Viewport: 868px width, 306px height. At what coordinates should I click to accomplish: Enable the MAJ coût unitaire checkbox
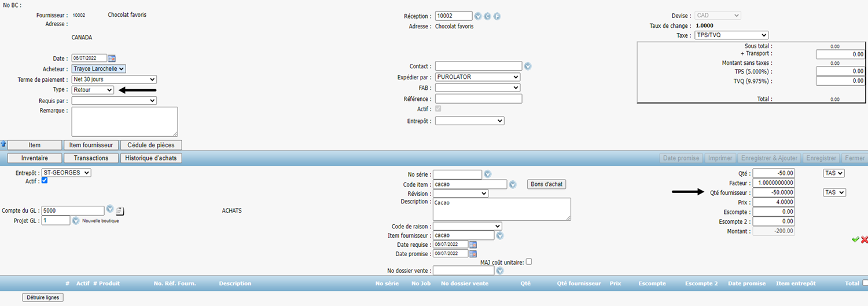pyautogui.click(x=528, y=262)
